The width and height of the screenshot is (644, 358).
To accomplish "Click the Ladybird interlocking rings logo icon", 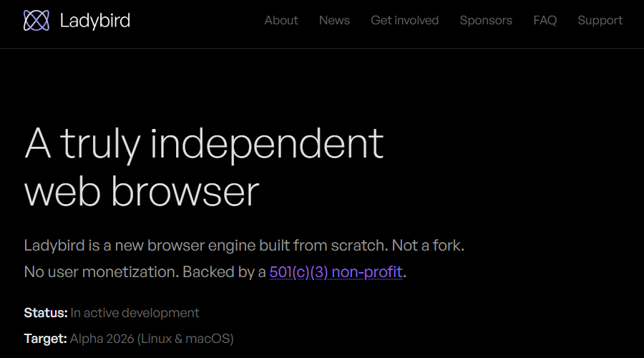I will pos(36,20).
